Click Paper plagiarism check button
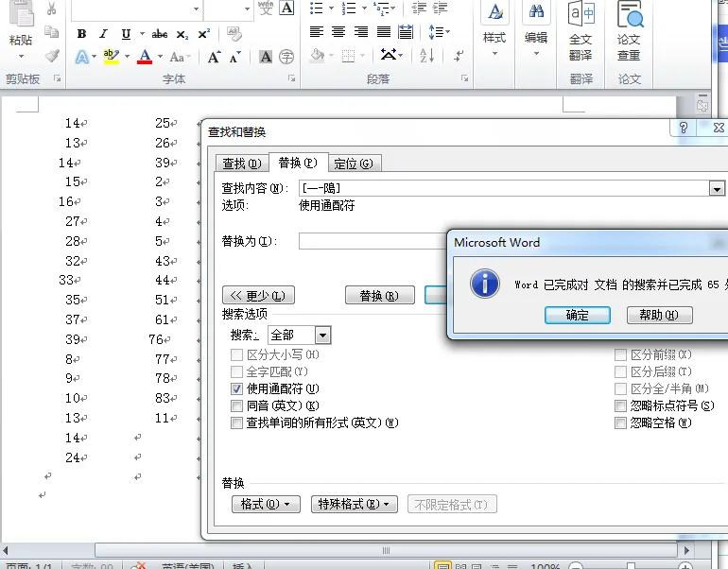728x569 pixels. pyautogui.click(x=629, y=30)
